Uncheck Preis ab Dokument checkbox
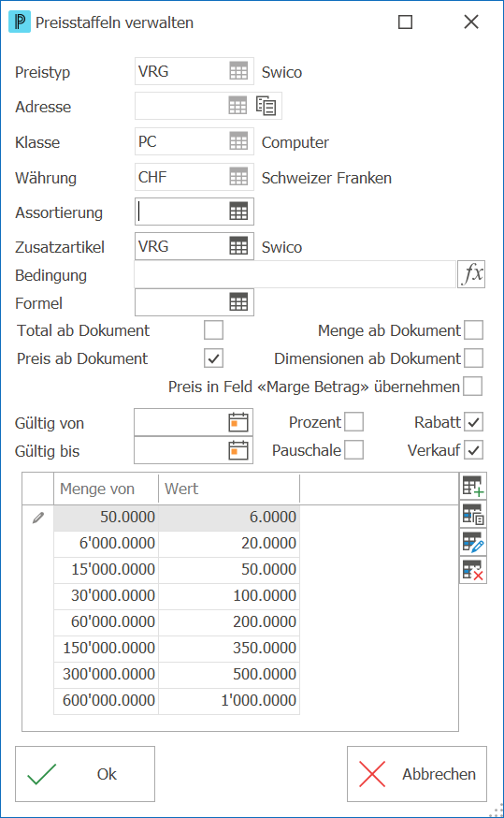Viewport: 504px width, 818px height. (214, 358)
